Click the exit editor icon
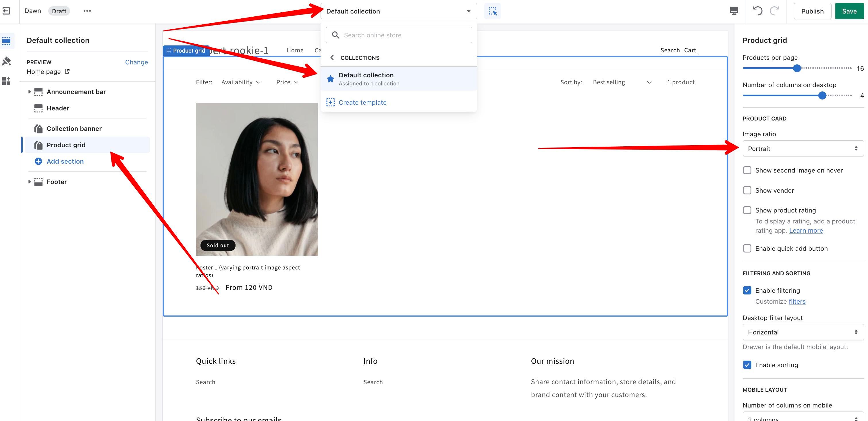Viewport: 868px width, 421px height. pyautogui.click(x=6, y=11)
